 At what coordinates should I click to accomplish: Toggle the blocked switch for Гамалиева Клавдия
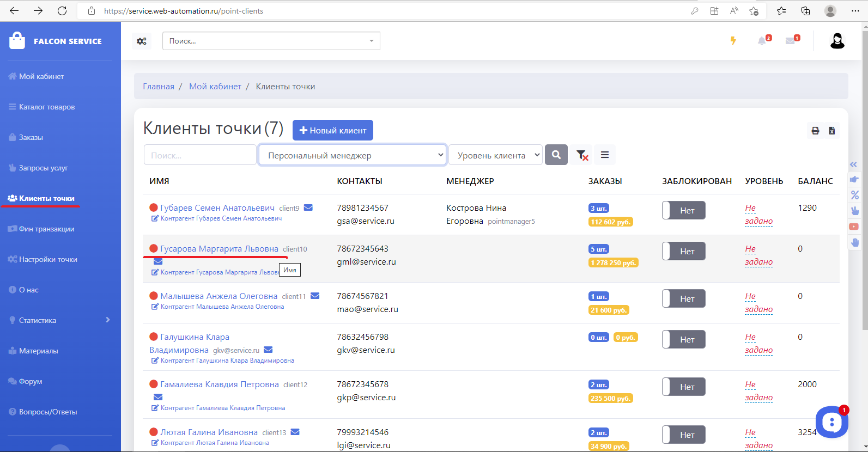pyautogui.click(x=683, y=387)
